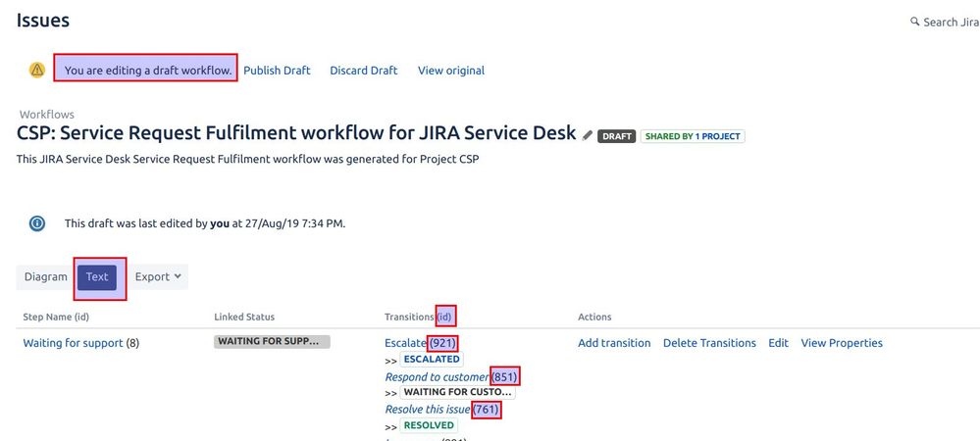Click the workflow description text for Project CSP

pyautogui.click(x=247, y=159)
